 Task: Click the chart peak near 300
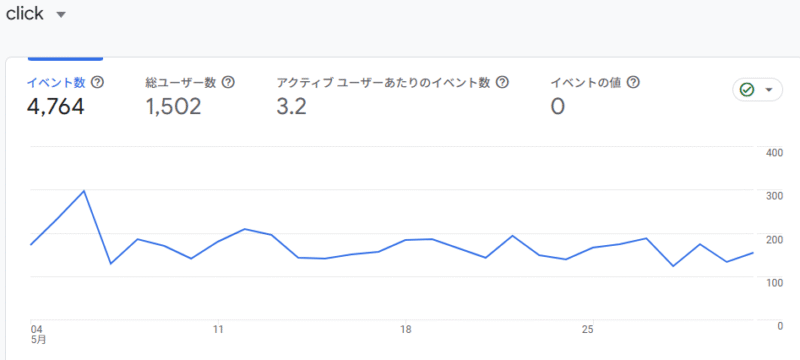tap(84, 191)
